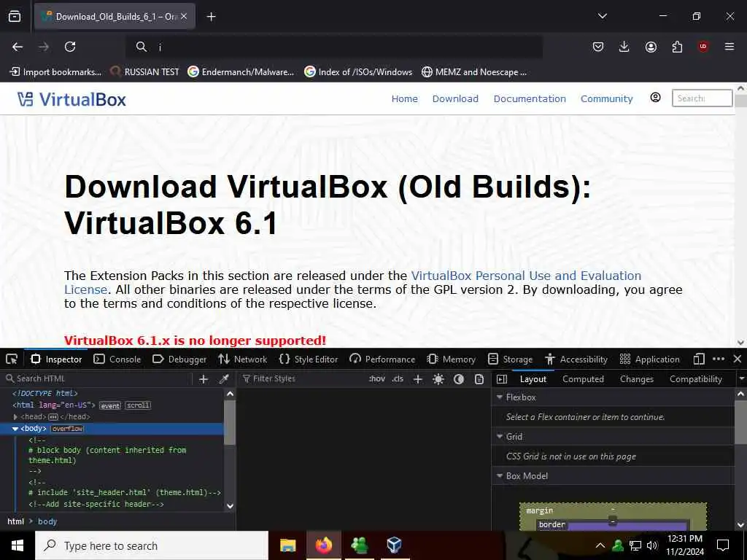Open RUSSIAN TEST bookmark
The width and height of the screenshot is (747, 560).
point(144,72)
